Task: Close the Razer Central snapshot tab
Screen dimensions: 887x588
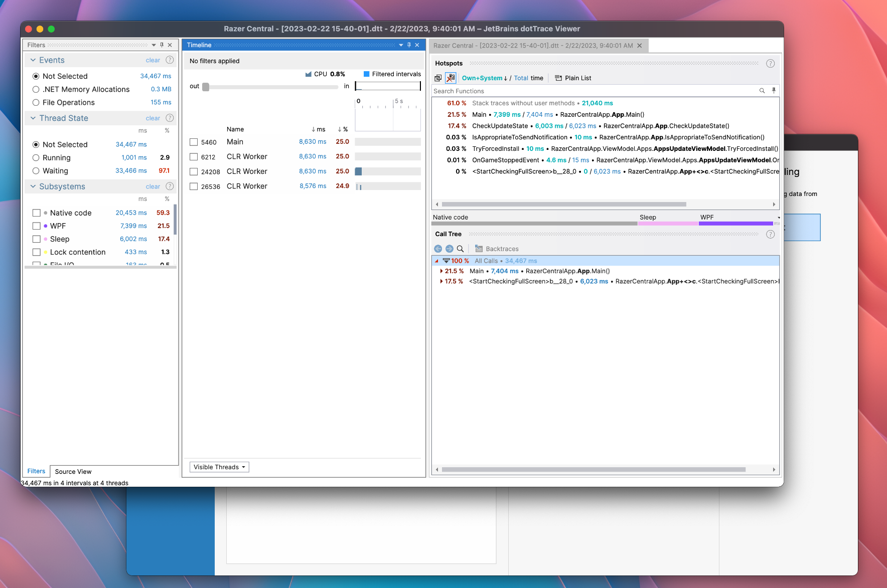Action: click(x=639, y=46)
